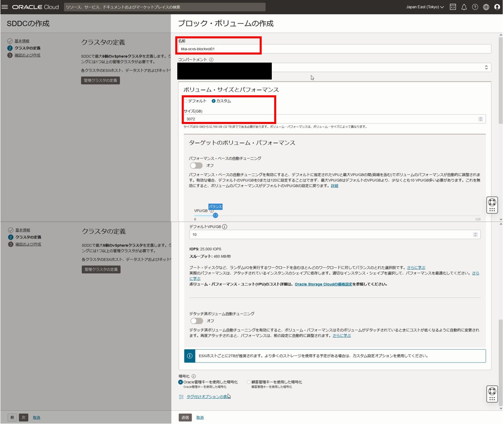Open Cloud Shell developer tools icon
Viewport: 504px width, 424px height.
click(x=453, y=7)
